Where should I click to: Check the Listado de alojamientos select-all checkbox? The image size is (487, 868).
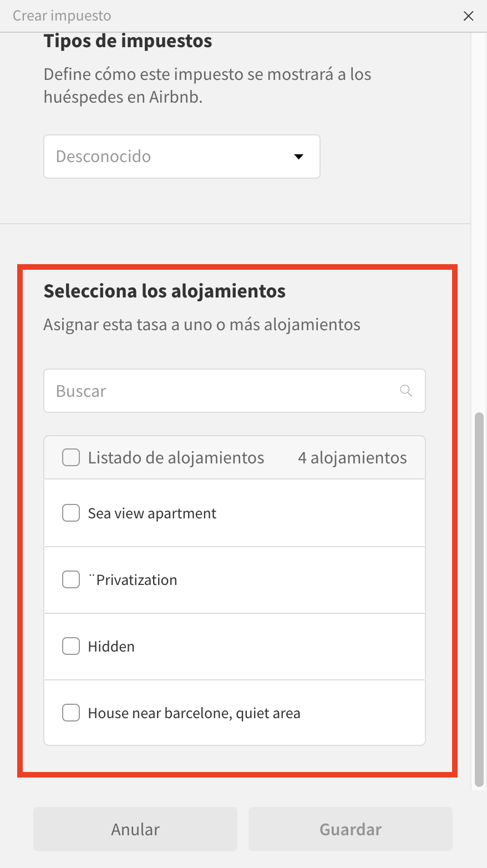[71, 458]
